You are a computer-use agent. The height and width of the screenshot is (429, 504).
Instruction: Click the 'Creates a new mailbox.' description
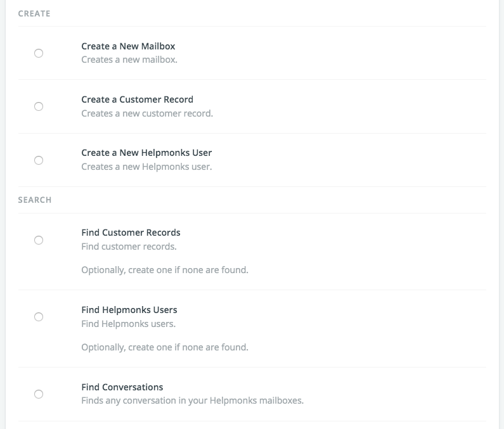[129, 60]
